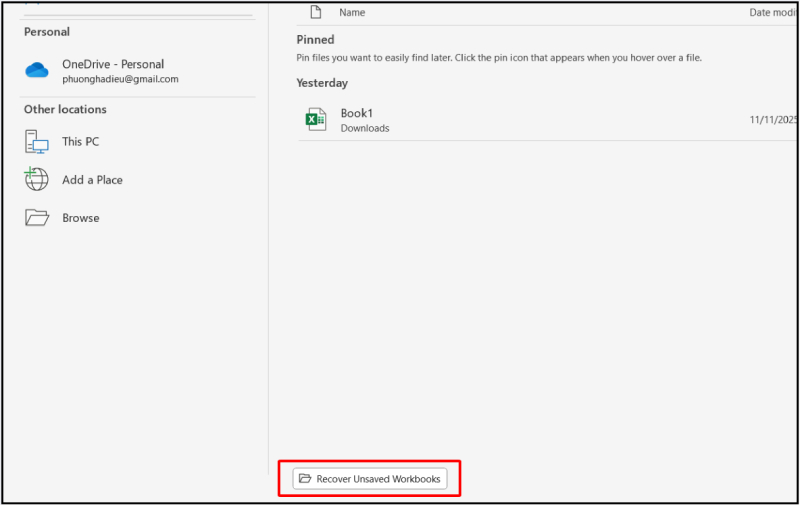Click the Yesterday group heading

322,83
